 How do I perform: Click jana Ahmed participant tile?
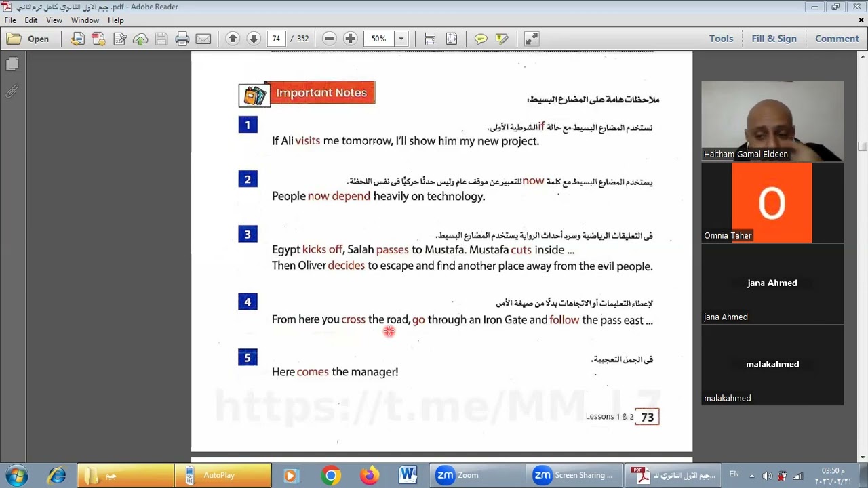[772, 283]
